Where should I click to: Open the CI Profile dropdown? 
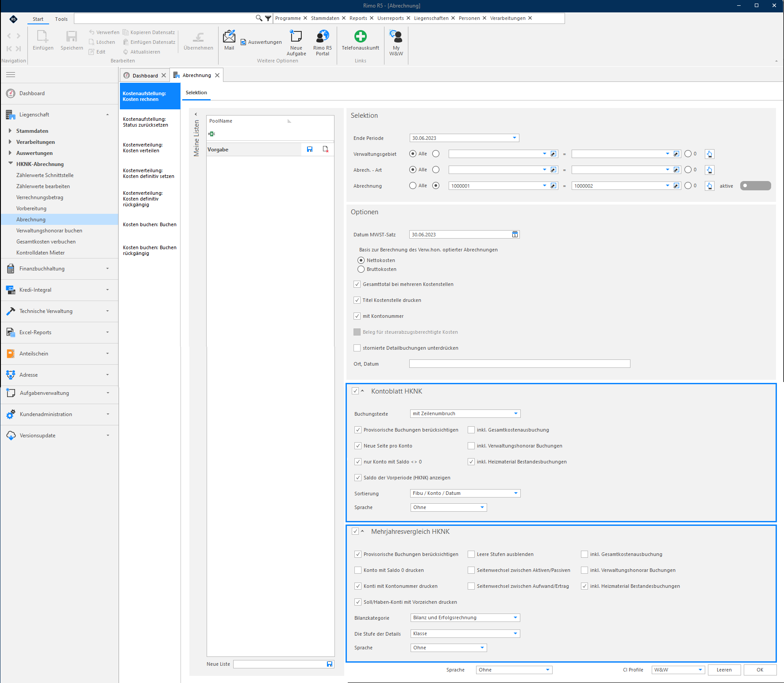(x=700, y=670)
